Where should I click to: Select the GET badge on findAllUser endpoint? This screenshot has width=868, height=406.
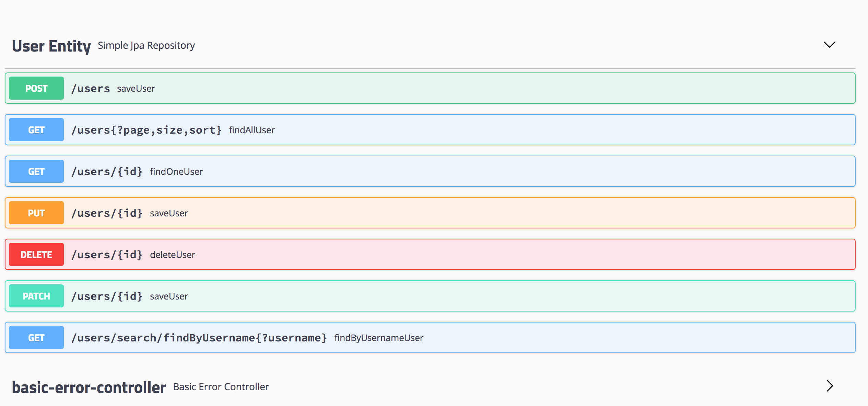(x=36, y=129)
